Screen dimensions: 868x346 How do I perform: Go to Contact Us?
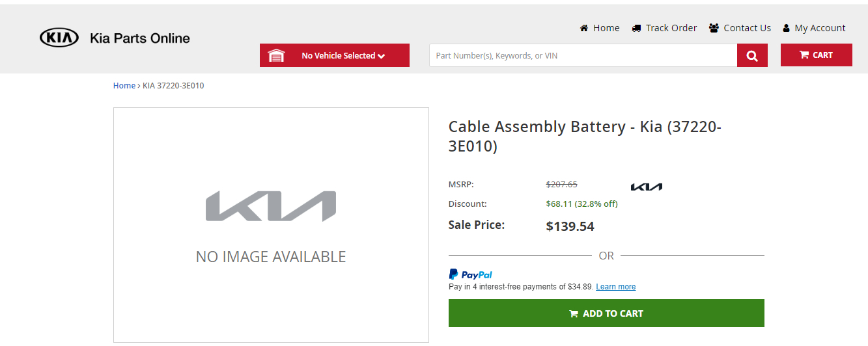(x=747, y=28)
